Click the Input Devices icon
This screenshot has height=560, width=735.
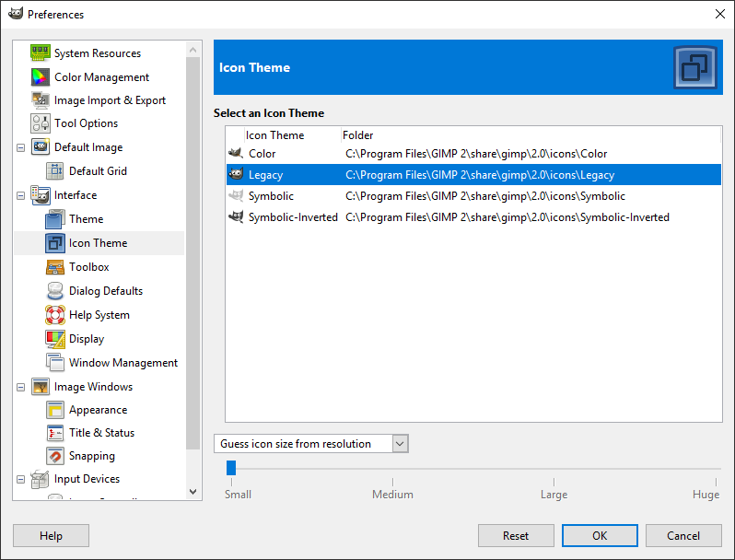(41, 479)
